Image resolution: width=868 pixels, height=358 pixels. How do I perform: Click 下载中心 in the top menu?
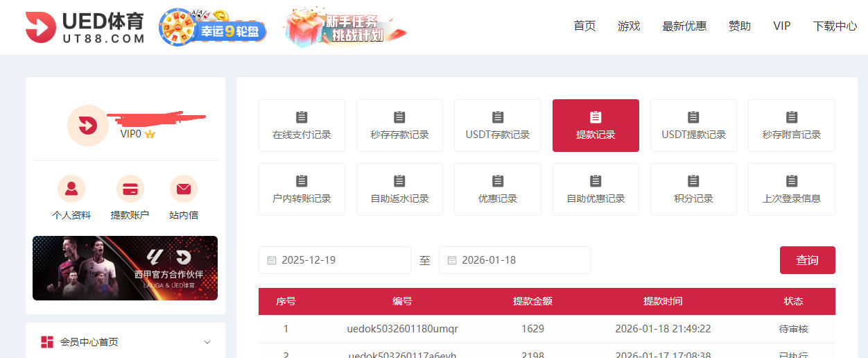tap(835, 26)
